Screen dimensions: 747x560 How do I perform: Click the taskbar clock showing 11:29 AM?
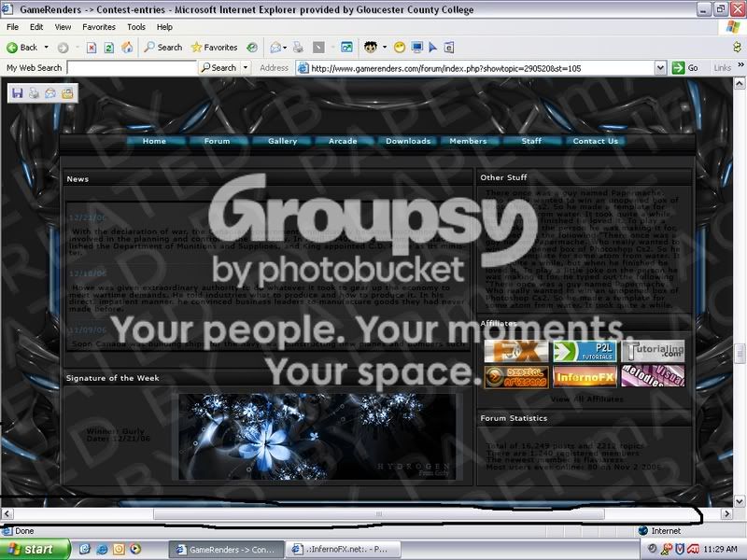click(x=720, y=549)
